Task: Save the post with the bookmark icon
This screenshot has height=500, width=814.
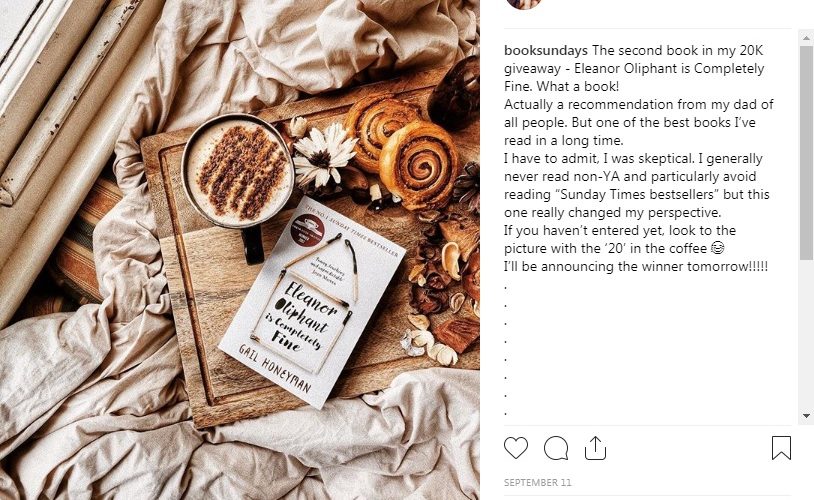Action: tap(781, 448)
